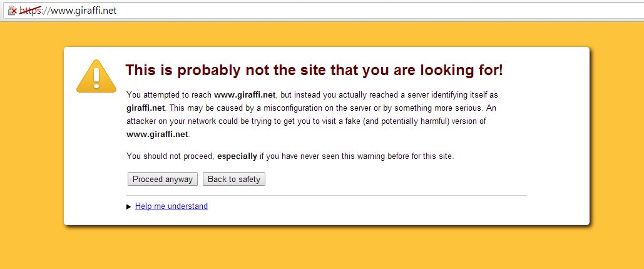Click the red warning heading text
The image size is (644, 269).
(x=314, y=70)
